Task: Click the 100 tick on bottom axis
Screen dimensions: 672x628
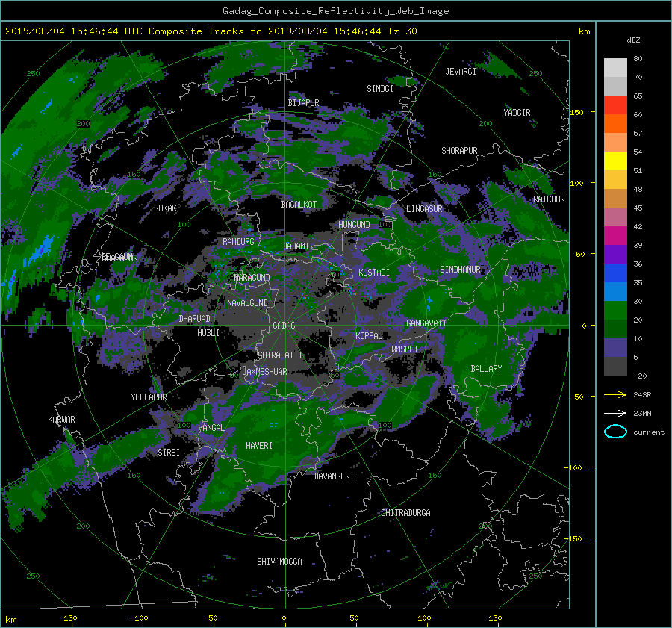Action: [x=424, y=618]
